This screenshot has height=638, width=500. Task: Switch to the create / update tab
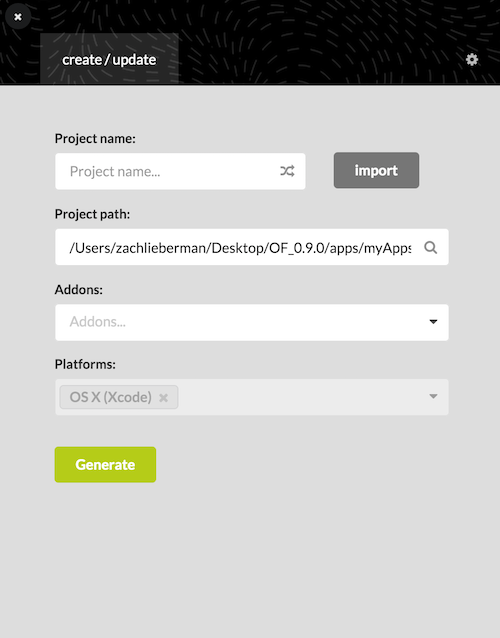(x=109, y=59)
